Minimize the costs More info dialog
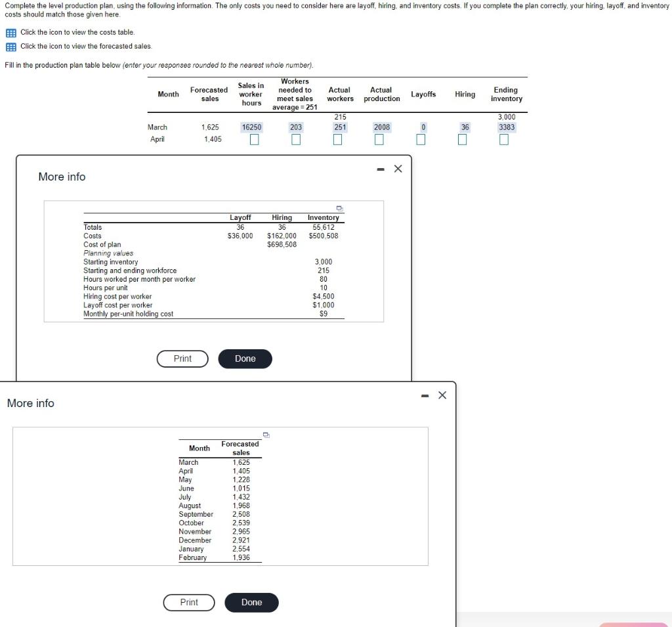This screenshot has width=672, height=627. pos(379,169)
